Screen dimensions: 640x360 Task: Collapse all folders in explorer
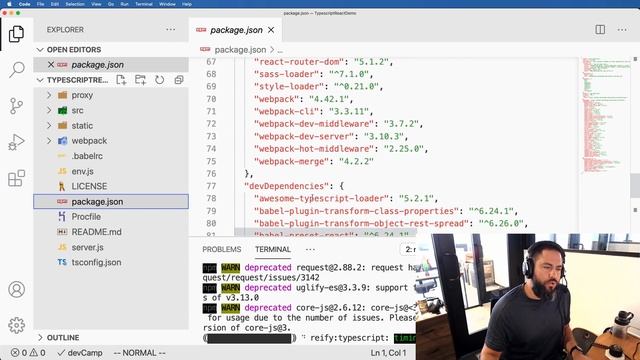point(179,80)
